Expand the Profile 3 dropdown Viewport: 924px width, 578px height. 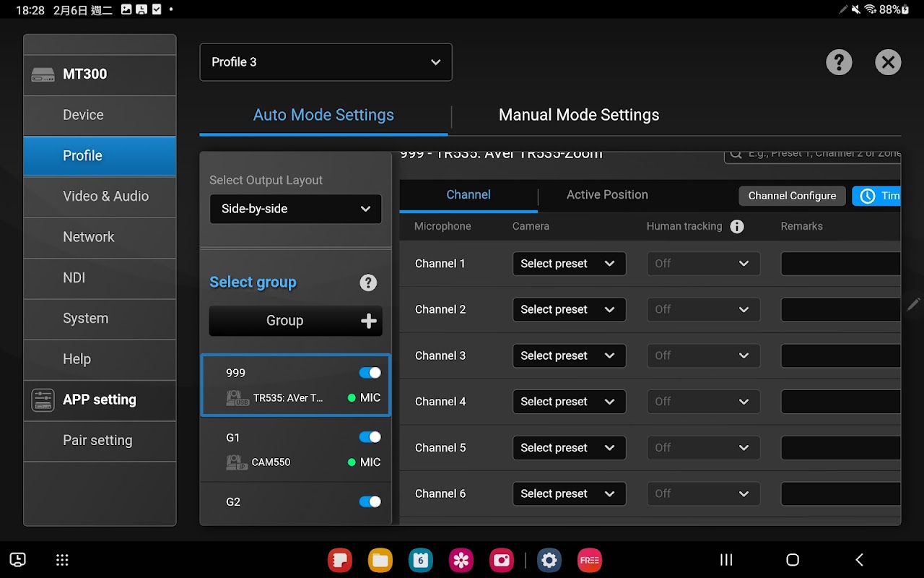(326, 62)
